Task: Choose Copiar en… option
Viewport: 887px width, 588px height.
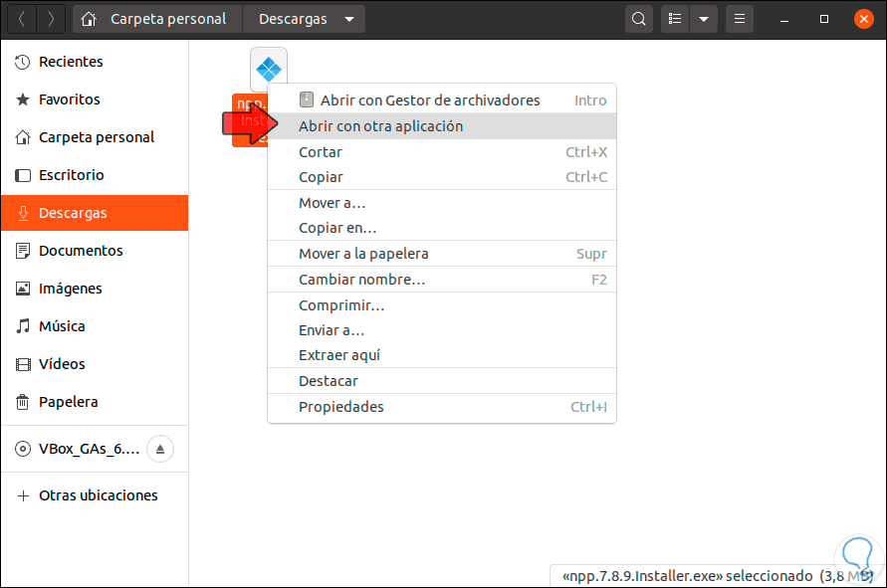Action: click(x=442, y=228)
